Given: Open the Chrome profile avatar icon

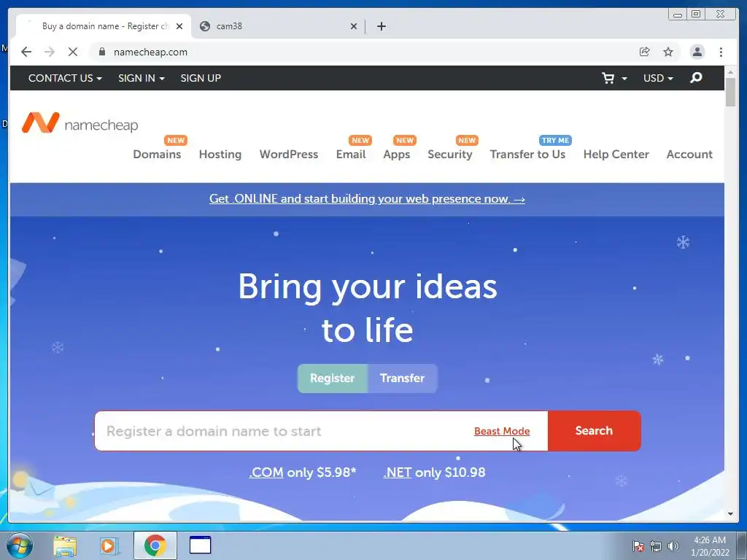Looking at the screenshot, I should click(697, 52).
